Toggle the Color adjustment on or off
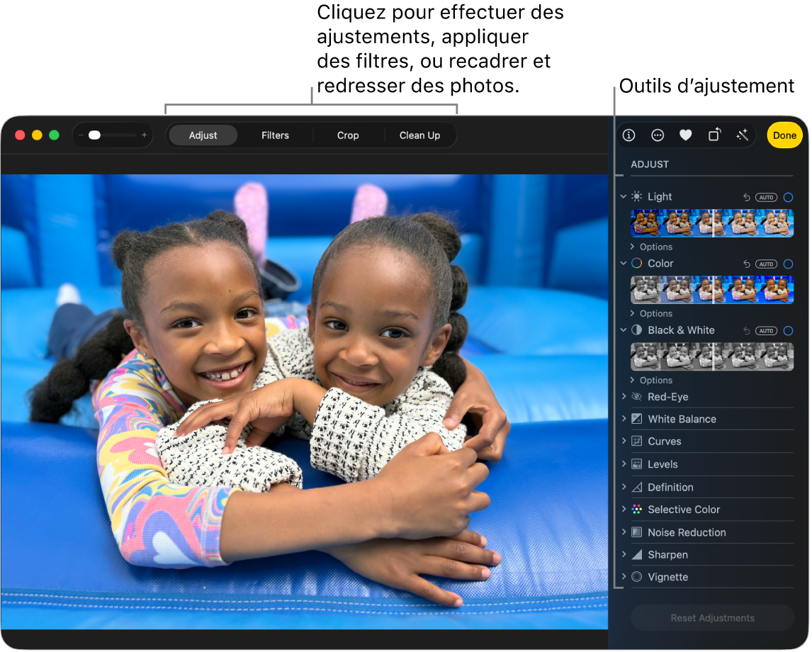 [x=788, y=263]
